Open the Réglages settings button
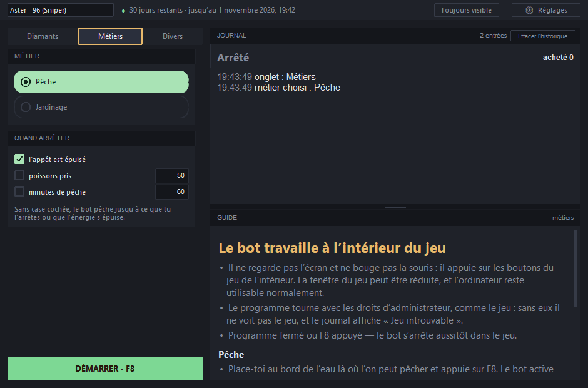 point(545,10)
